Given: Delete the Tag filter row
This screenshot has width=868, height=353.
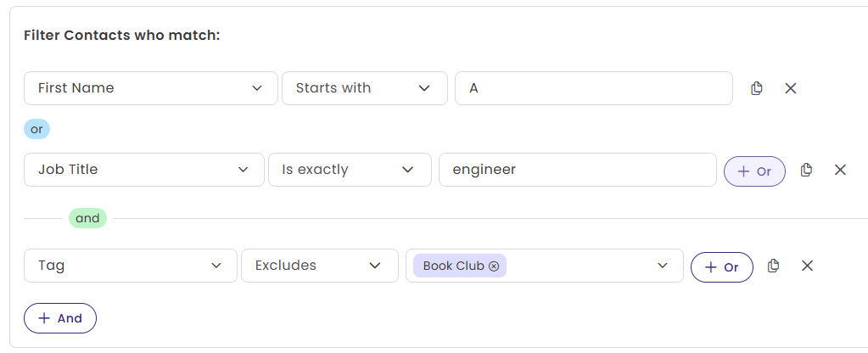Looking at the screenshot, I should pos(808,266).
